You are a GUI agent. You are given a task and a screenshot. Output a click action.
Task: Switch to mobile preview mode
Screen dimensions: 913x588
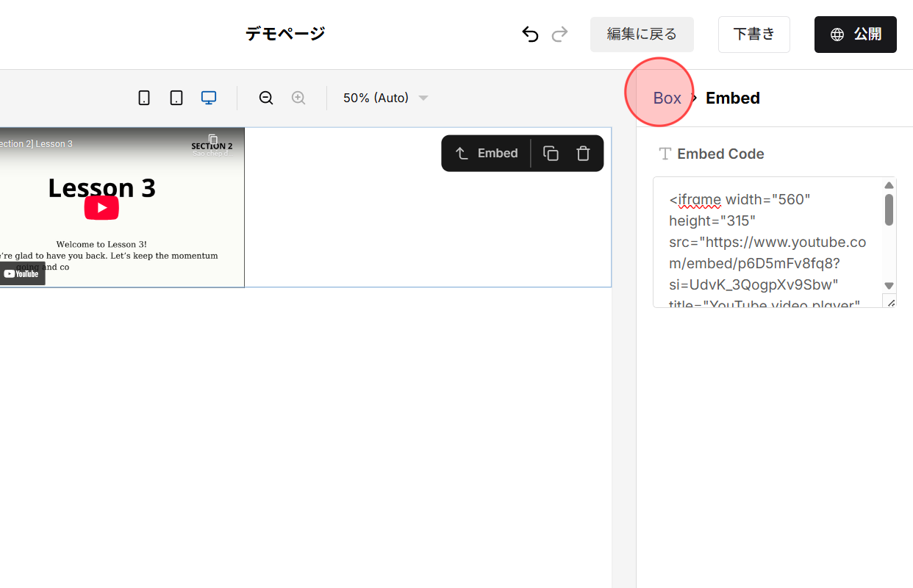coord(144,97)
